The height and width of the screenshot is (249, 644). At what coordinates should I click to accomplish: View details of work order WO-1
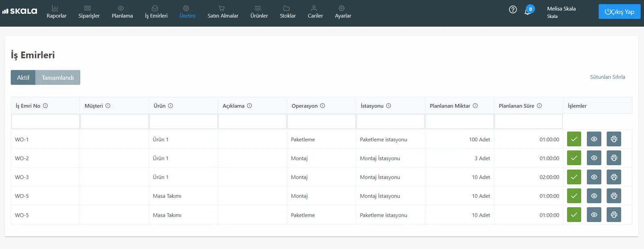pyautogui.click(x=594, y=139)
